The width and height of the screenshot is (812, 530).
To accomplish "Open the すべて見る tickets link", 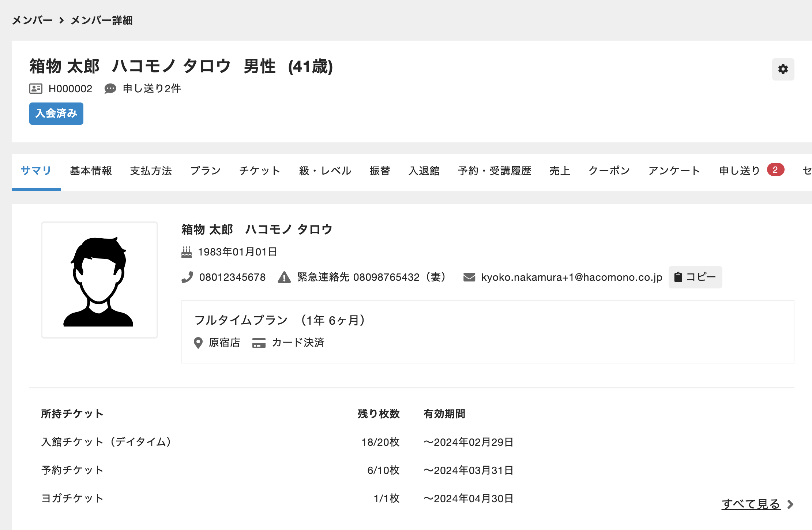I will click(x=751, y=504).
